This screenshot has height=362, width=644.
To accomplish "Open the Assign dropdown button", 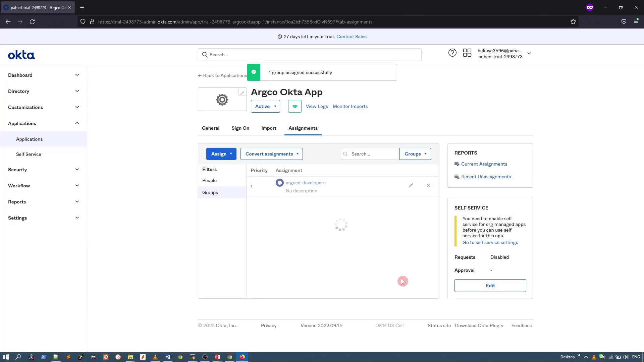I will (x=221, y=154).
